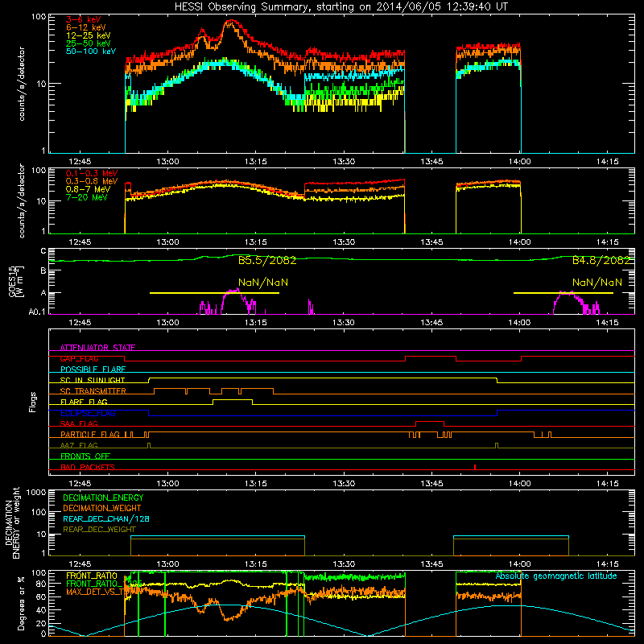Viewport: 644px width, 644px height.
Task: Click the 13:45 tick label under the MeV panel
Action: [x=431, y=242]
